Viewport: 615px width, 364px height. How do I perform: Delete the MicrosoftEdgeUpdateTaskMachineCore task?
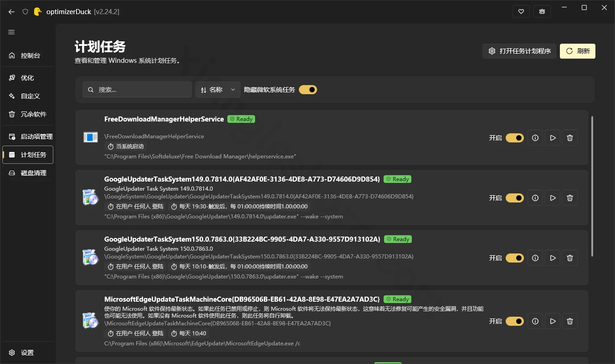570,321
